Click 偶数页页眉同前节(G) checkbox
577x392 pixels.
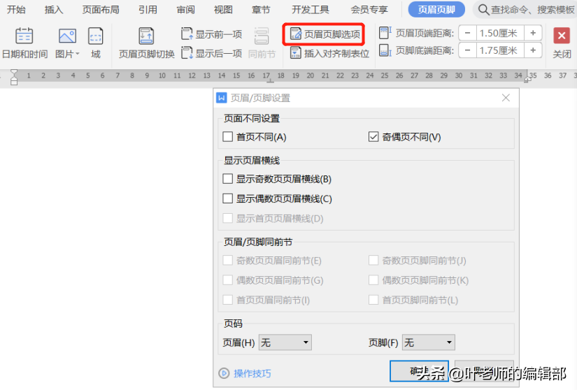click(x=228, y=280)
